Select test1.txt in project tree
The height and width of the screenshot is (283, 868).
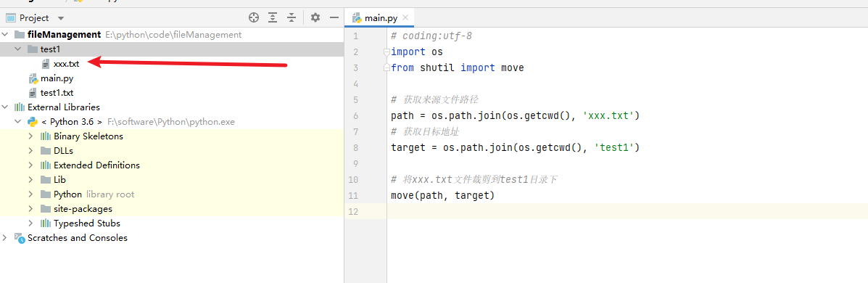[x=57, y=92]
